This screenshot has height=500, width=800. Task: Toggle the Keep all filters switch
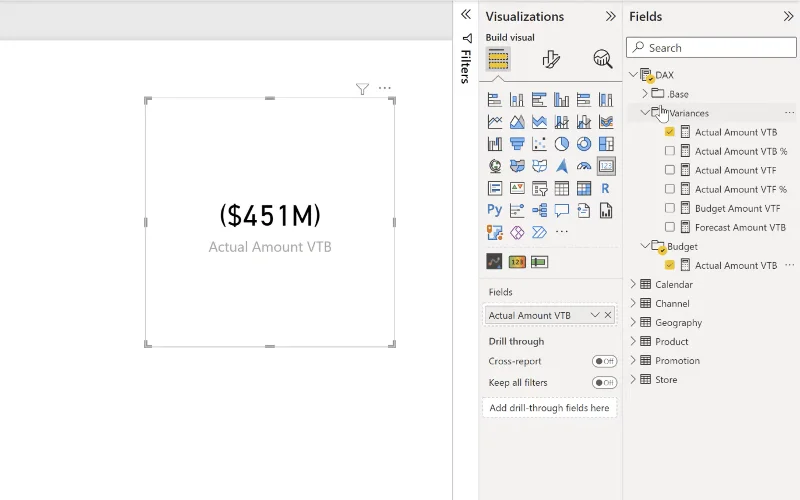605,383
